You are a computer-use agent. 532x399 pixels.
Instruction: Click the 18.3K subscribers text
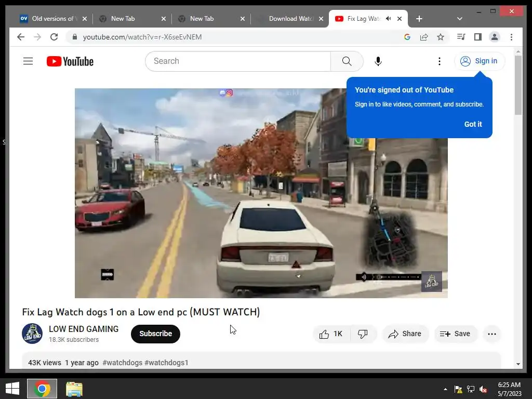74,340
